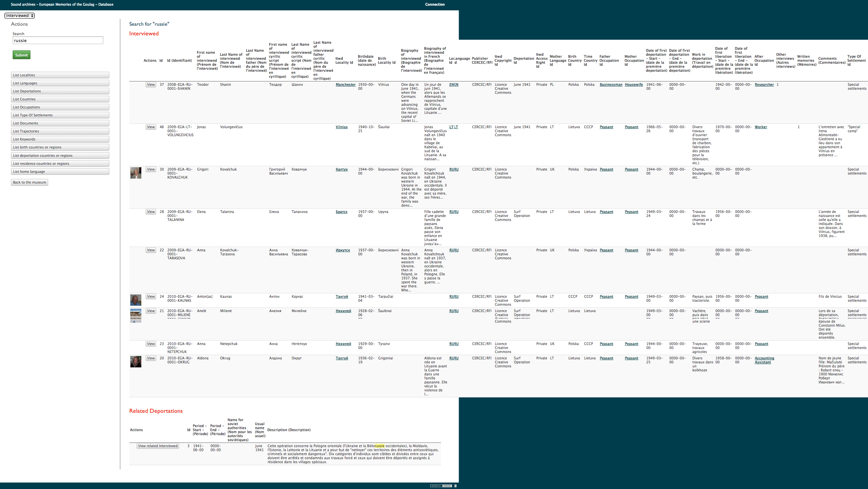Open Worker after occupation link
868x489 pixels.
click(761, 127)
